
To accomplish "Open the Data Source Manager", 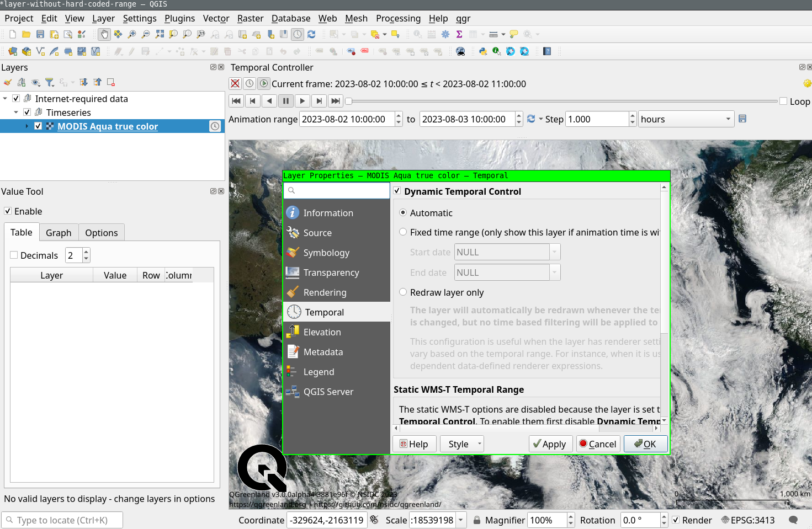I will tap(12, 51).
